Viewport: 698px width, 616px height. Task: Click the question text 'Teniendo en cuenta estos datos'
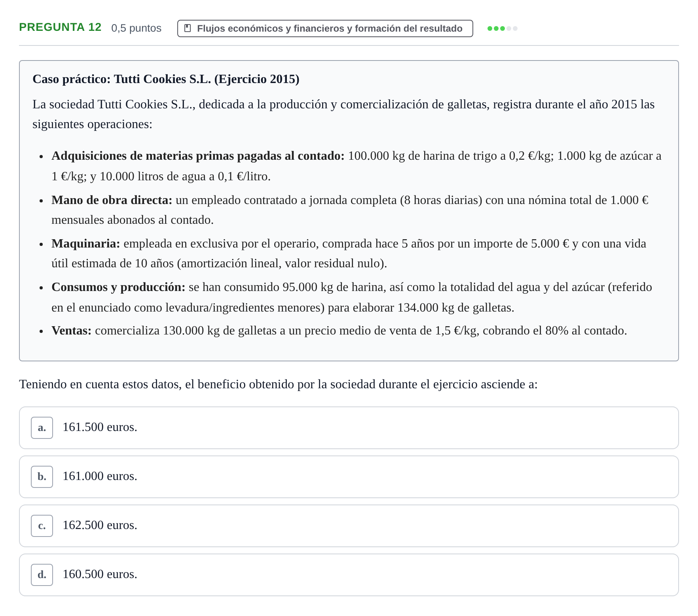coord(278,384)
